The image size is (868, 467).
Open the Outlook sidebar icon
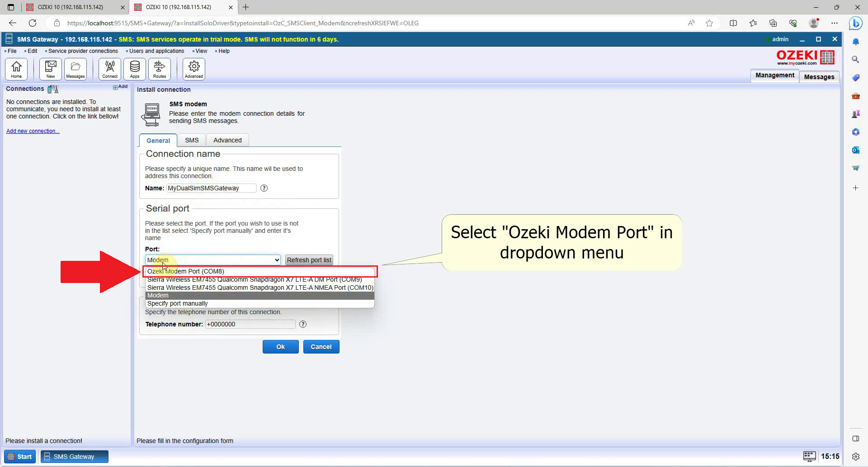pyautogui.click(x=855, y=150)
